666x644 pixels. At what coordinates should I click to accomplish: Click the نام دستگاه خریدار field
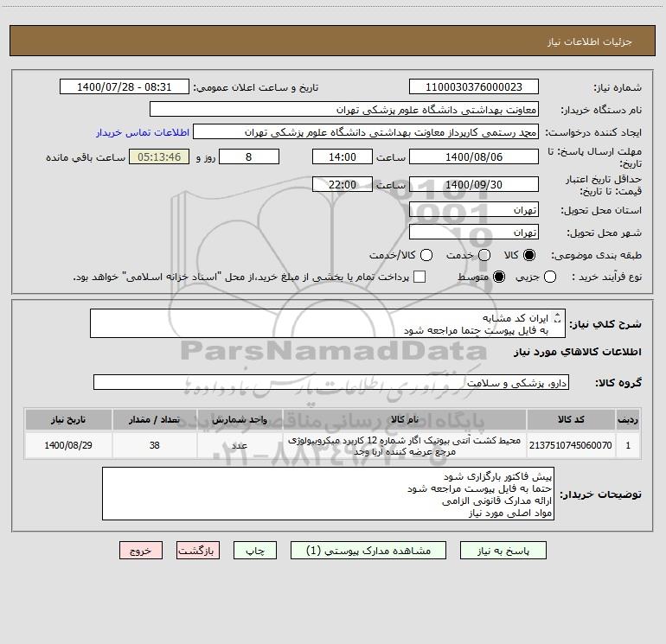point(344,110)
